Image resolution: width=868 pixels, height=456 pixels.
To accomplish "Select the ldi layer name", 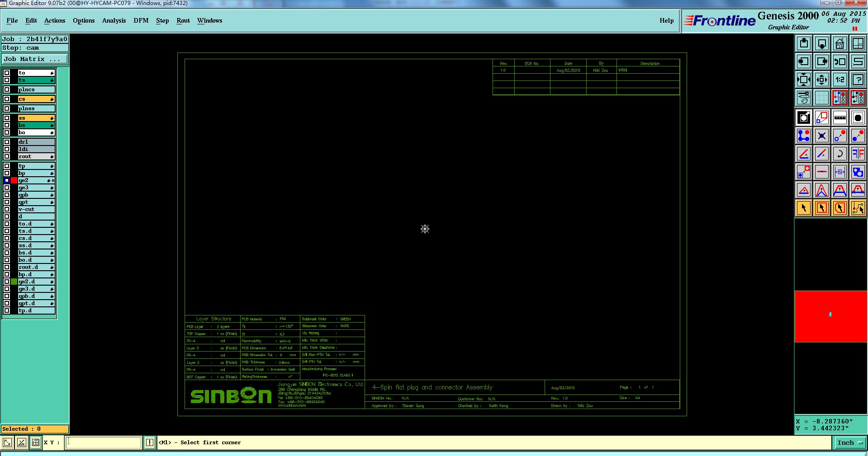I will pyautogui.click(x=36, y=149).
